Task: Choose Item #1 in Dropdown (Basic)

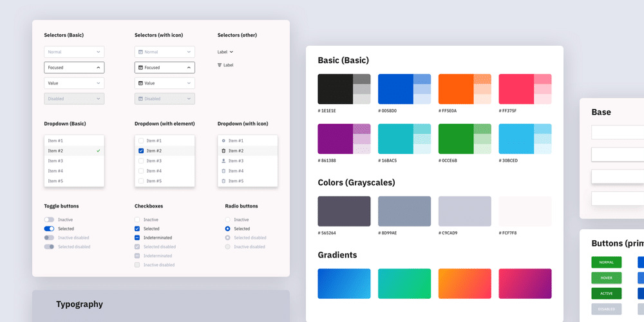Action: point(74,140)
